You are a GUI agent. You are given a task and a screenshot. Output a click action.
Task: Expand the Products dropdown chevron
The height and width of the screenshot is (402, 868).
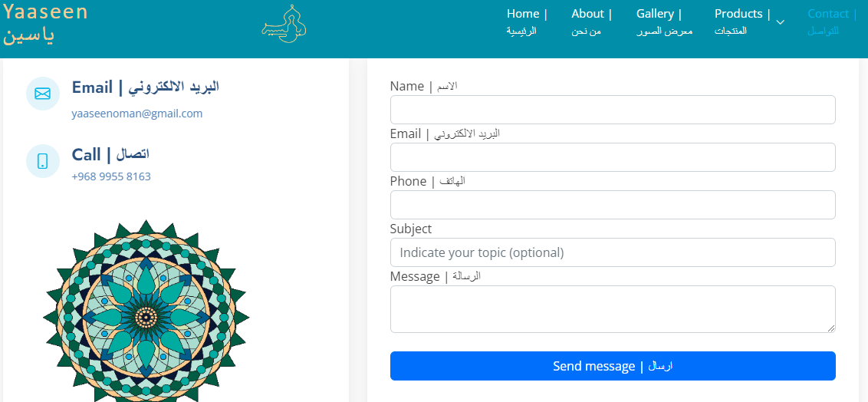pyautogui.click(x=780, y=22)
